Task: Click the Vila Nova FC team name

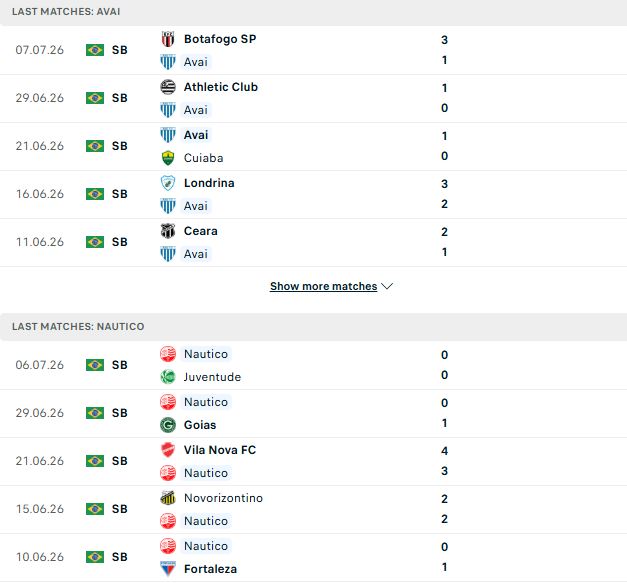Action: coord(220,450)
